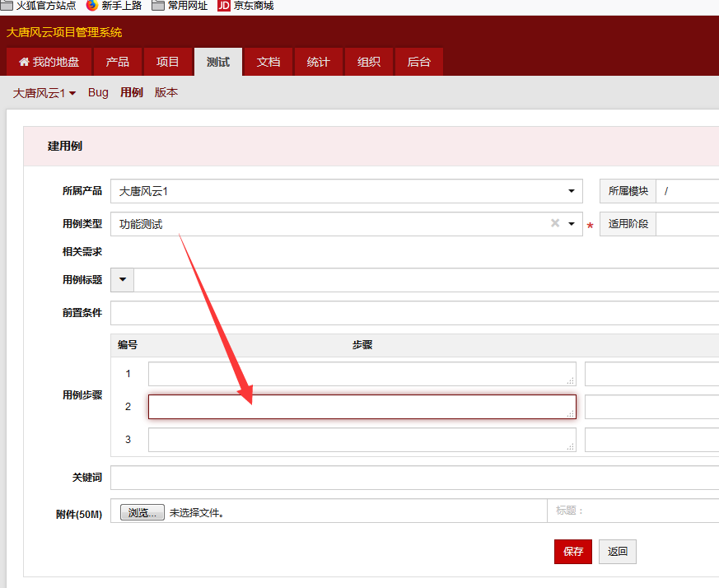The height and width of the screenshot is (588, 719).
Task: Click the resize handle of step 2 textarea
Action: 571,413
